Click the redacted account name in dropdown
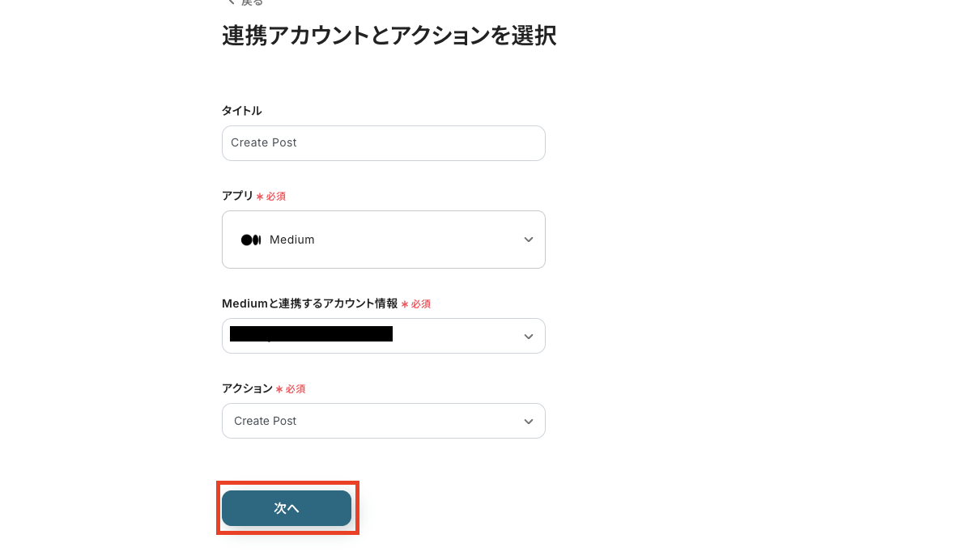The height and width of the screenshot is (560, 957). 311,334
